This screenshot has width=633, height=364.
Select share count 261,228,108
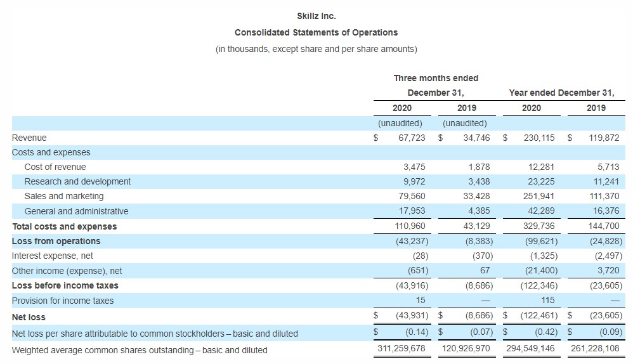(x=595, y=348)
